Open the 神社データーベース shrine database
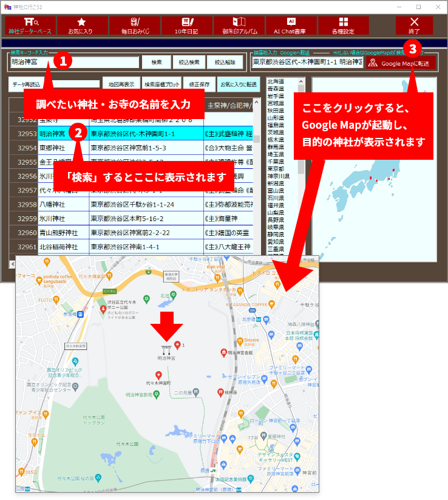 click(30, 26)
